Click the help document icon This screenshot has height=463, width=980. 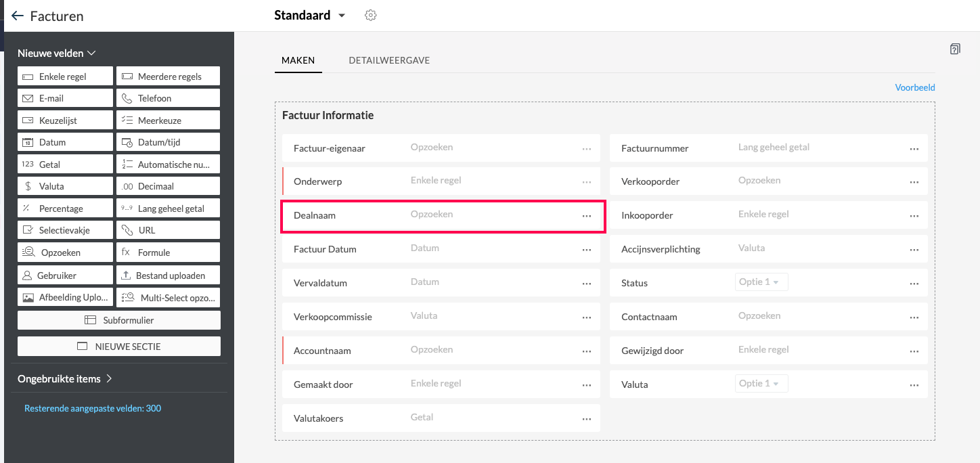[955, 49]
